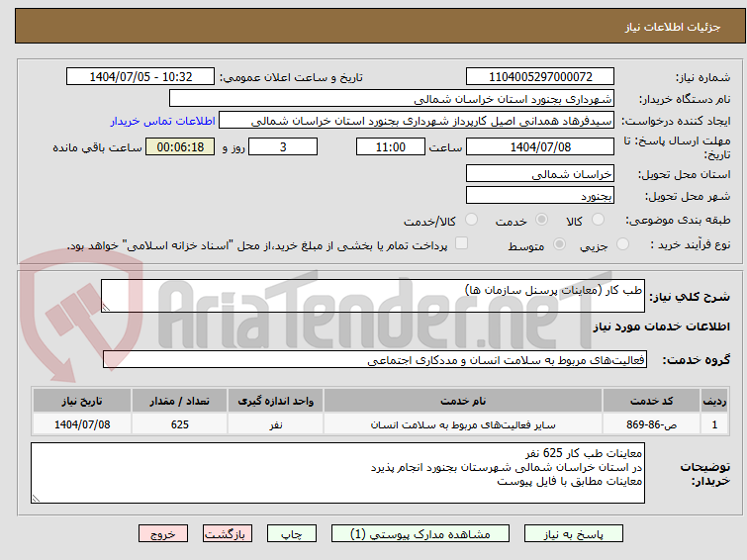Click the شرح کلی نیاز text area
Screen dimensions: 747x560
[x=373, y=296]
